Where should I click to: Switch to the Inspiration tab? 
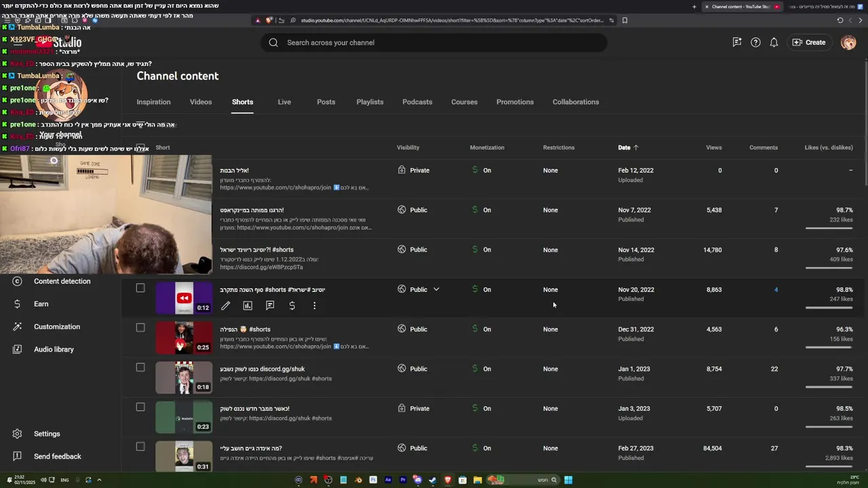tap(153, 102)
